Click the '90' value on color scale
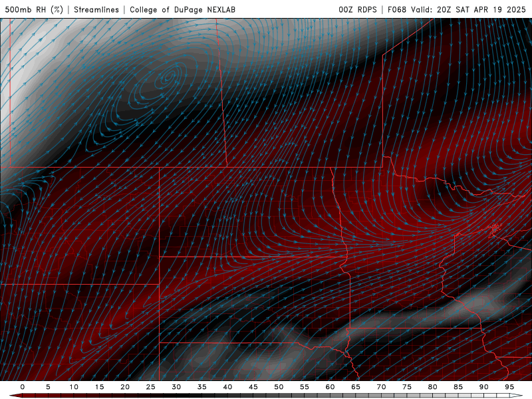The height and width of the screenshot is (399, 532). tap(484, 387)
